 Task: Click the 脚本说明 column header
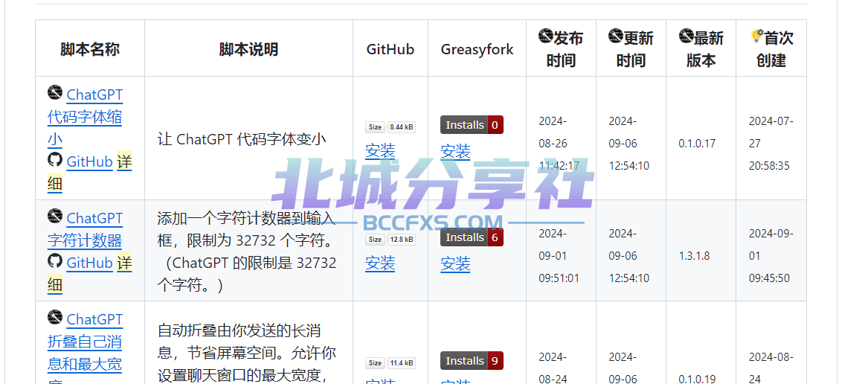pos(248,49)
